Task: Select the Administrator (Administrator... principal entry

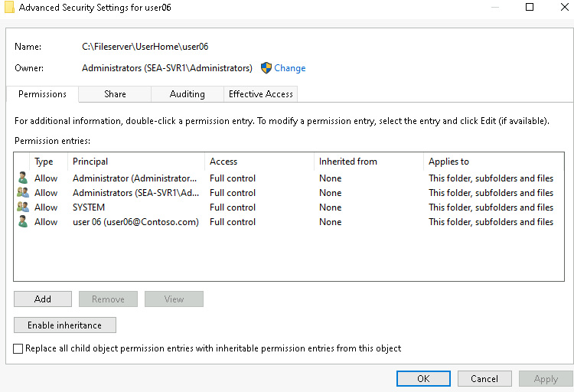Action: tap(135, 178)
